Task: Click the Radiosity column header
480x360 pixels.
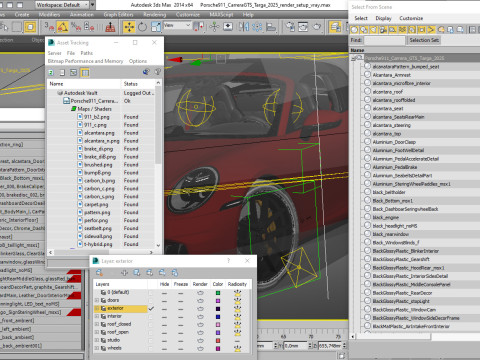Action: point(237,284)
